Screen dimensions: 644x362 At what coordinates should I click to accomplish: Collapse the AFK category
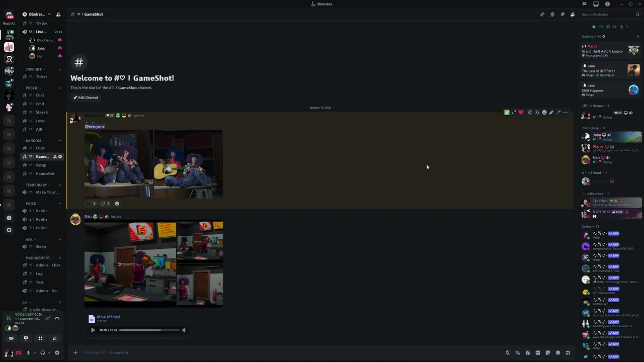[30, 239]
